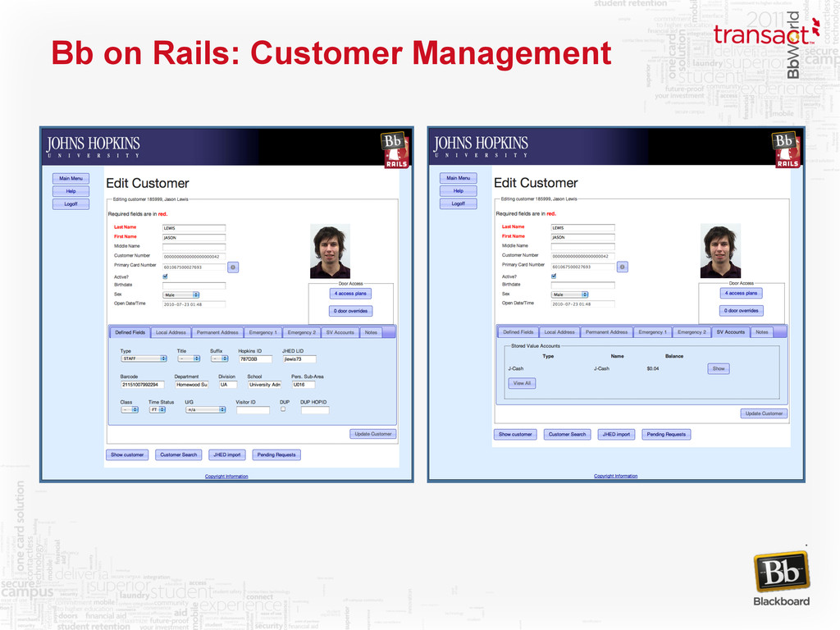Click the Blackboard logo at slide bottom

pyautogui.click(x=782, y=579)
